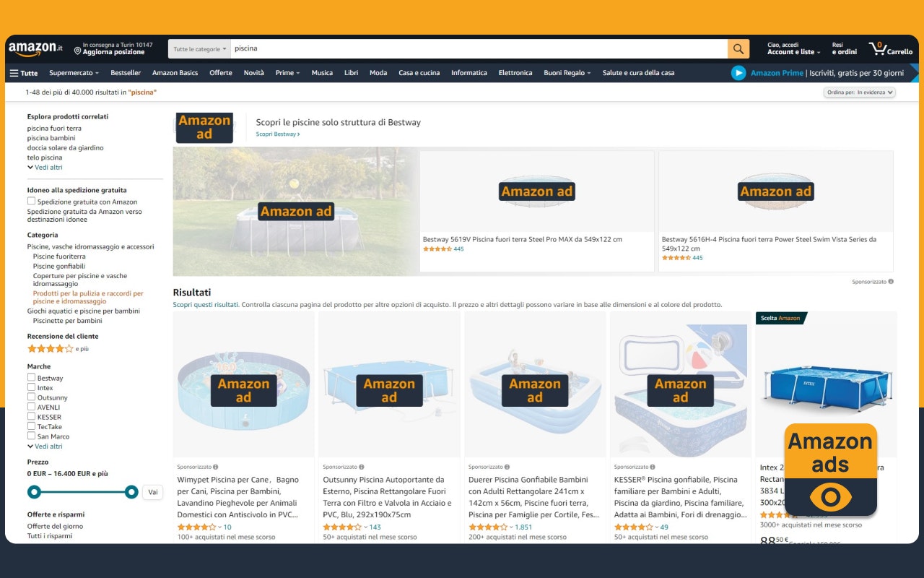Check the TecTake brand filter

(31, 426)
